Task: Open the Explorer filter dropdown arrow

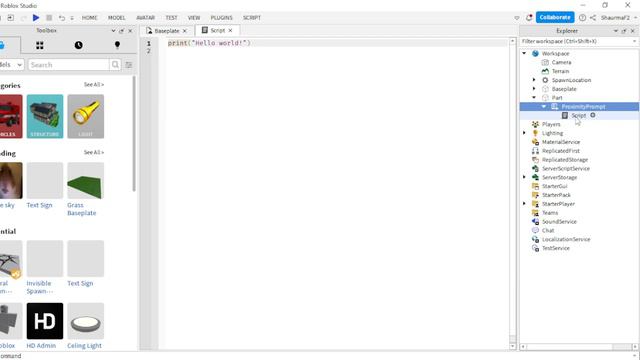Action: (634, 41)
